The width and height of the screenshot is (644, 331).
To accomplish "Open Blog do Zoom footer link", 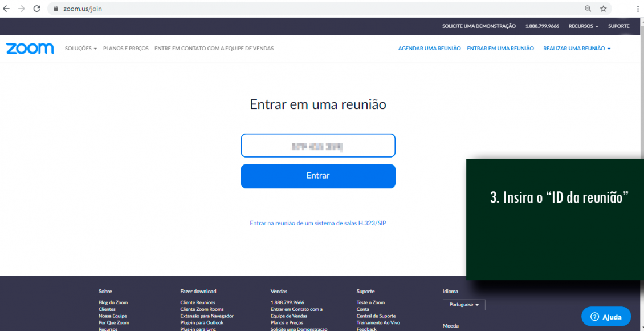I will [113, 302].
